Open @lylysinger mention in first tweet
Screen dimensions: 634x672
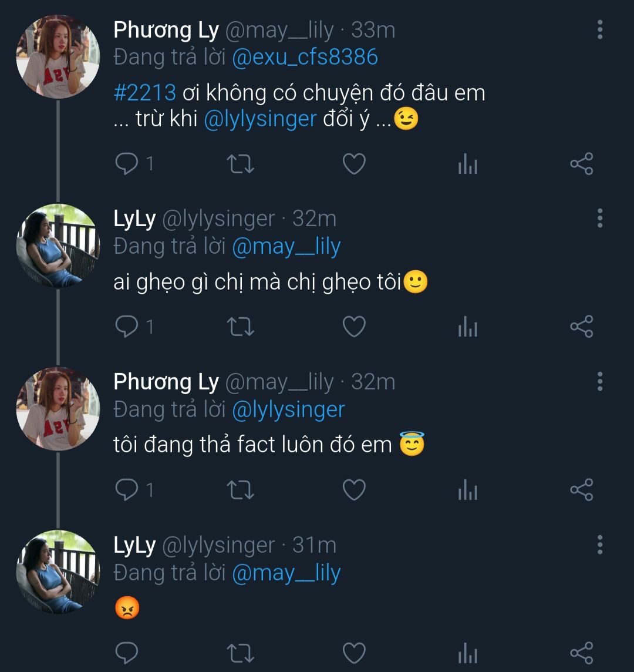(260, 120)
